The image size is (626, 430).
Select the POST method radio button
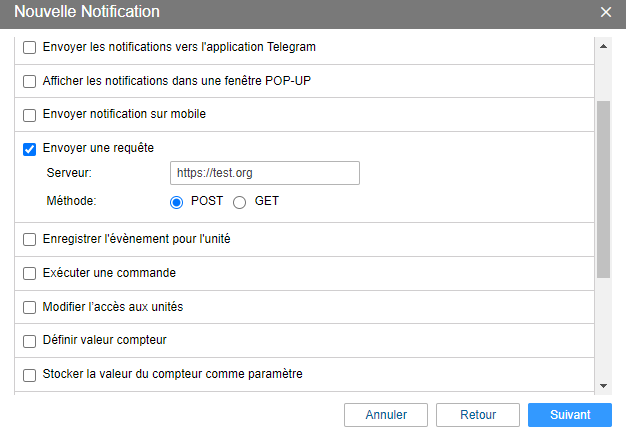tap(177, 201)
